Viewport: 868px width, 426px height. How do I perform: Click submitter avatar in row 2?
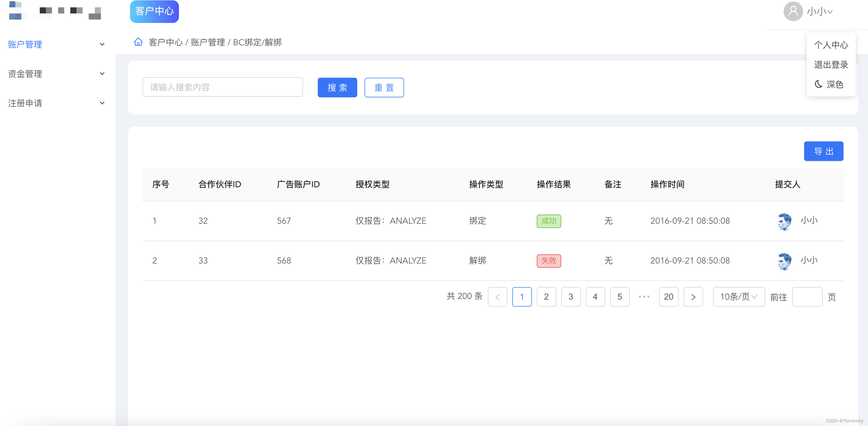tap(785, 261)
